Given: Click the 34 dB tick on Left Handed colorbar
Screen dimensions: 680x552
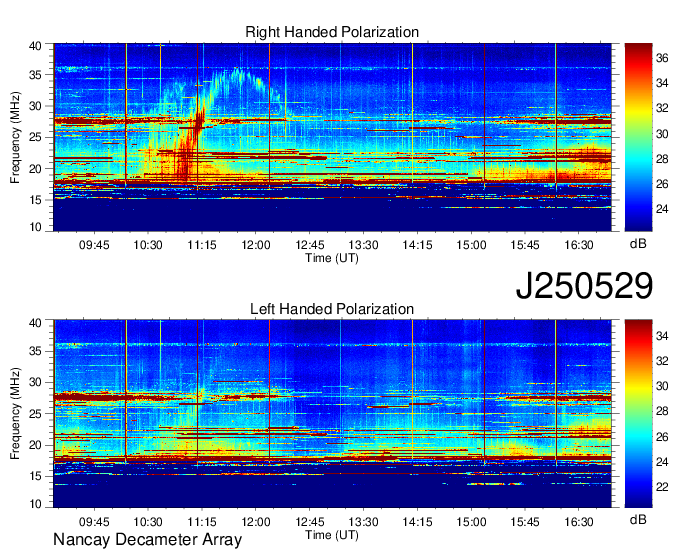Looking at the screenshot, I should click(662, 336).
